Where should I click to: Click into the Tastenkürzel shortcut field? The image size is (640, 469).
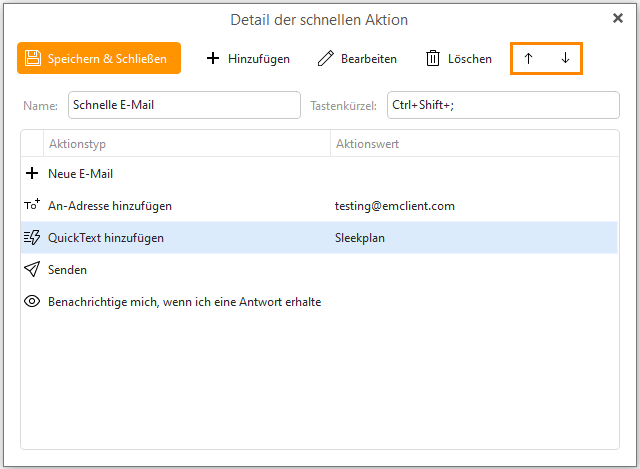click(x=503, y=105)
